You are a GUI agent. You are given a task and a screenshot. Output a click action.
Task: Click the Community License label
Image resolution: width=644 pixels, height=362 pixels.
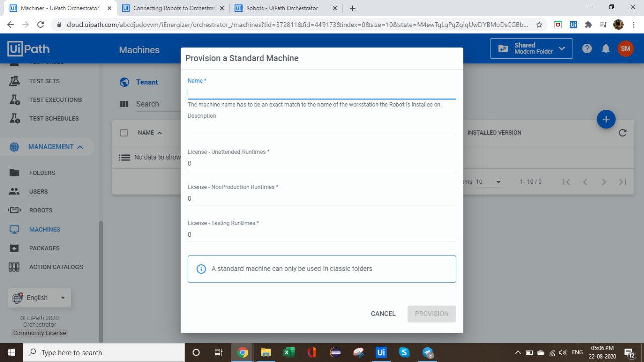(x=40, y=333)
